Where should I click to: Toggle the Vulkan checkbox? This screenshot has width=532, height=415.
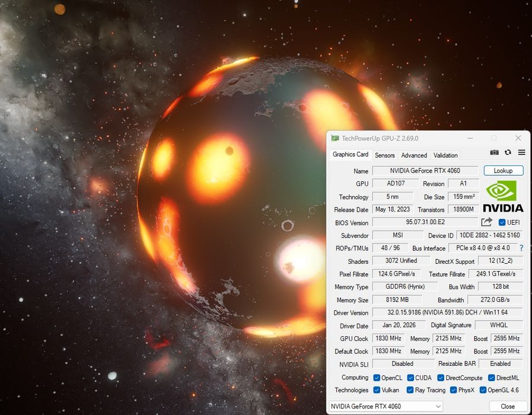377,390
